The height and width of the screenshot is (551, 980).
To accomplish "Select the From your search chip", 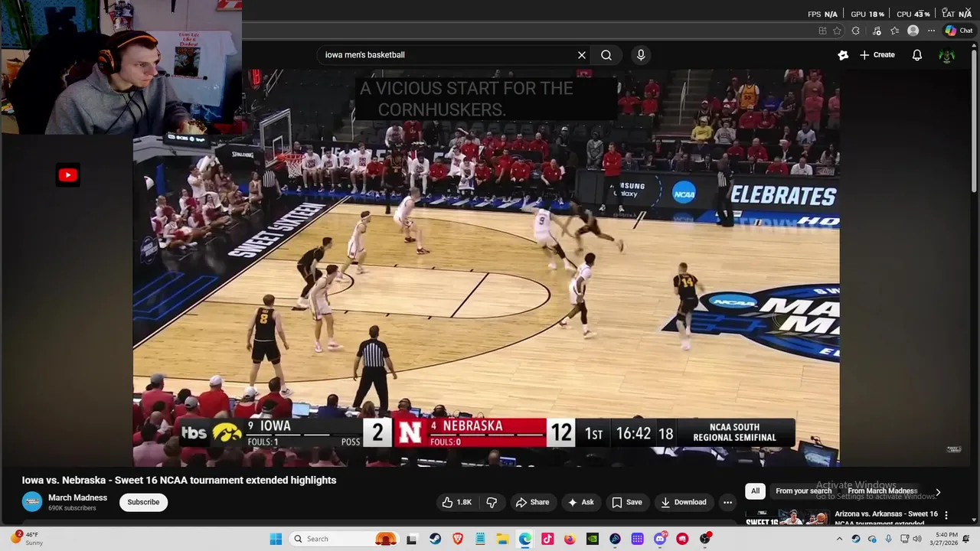I will [803, 491].
